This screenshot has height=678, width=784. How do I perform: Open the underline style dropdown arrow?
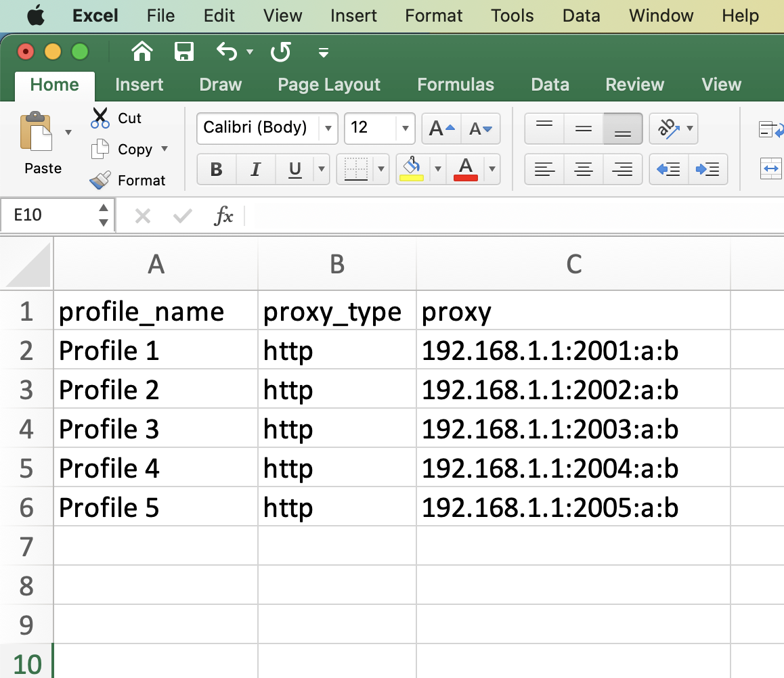[322, 169]
